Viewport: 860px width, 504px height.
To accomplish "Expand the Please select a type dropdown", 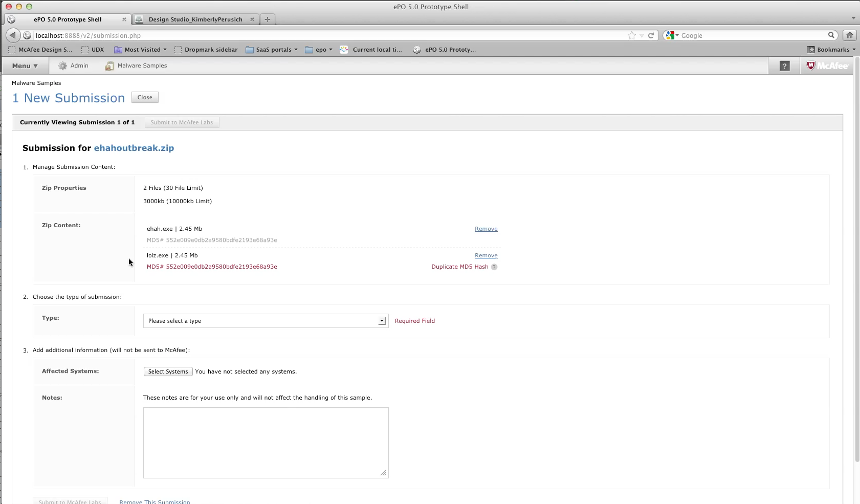I will (x=266, y=321).
